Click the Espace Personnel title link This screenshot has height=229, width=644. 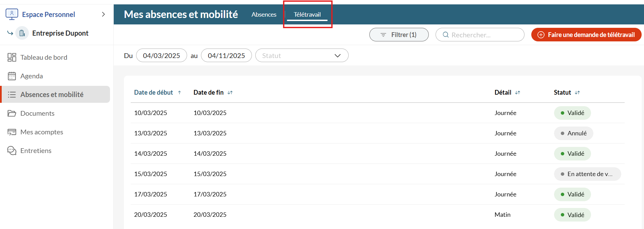pyautogui.click(x=49, y=14)
